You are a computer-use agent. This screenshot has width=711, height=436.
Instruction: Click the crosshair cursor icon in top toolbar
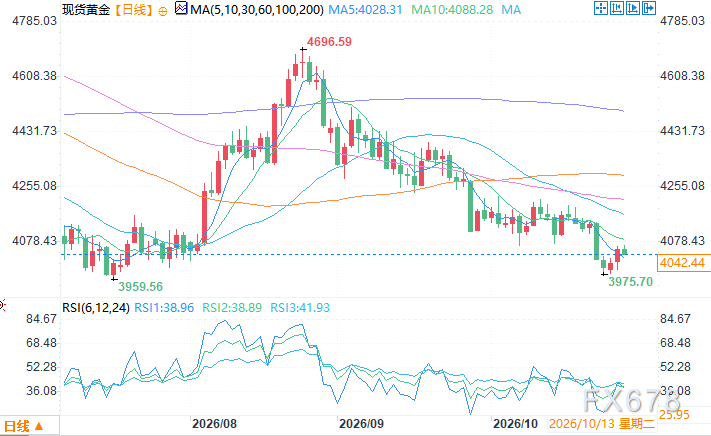(601, 8)
